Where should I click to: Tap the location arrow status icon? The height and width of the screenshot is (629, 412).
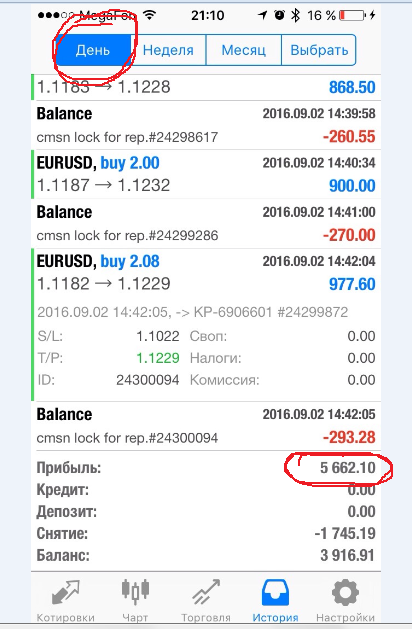(262, 15)
